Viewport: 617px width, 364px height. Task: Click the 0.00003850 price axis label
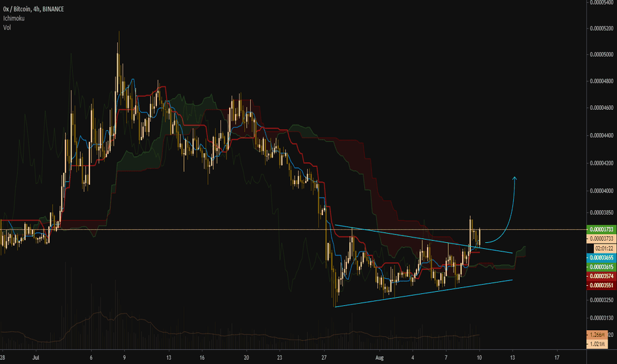[602, 212]
